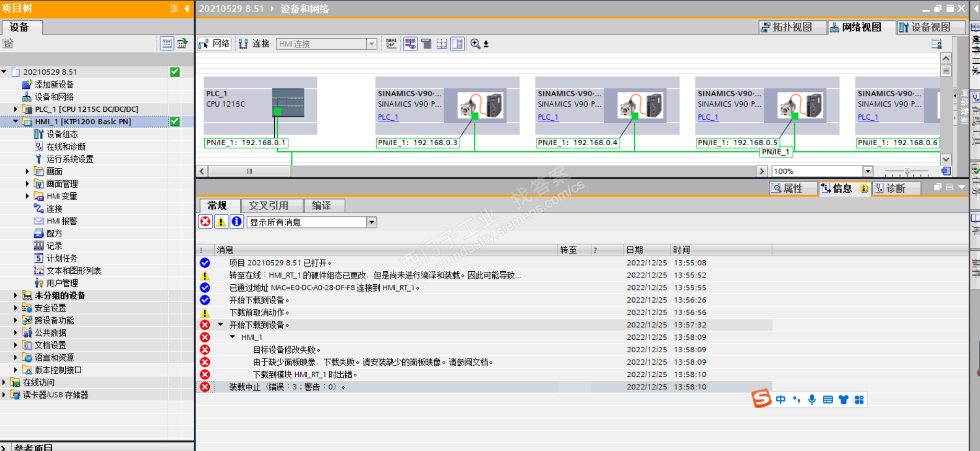Click the 用户管理 icon
Screen dimensions: 980x451
39,283
